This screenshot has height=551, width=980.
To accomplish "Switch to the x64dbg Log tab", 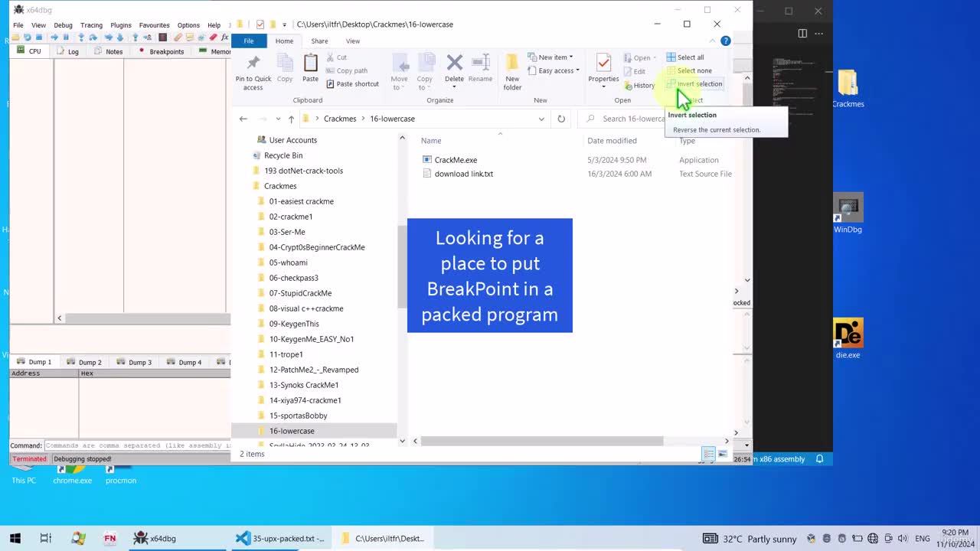I will click(x=69, y=51).
